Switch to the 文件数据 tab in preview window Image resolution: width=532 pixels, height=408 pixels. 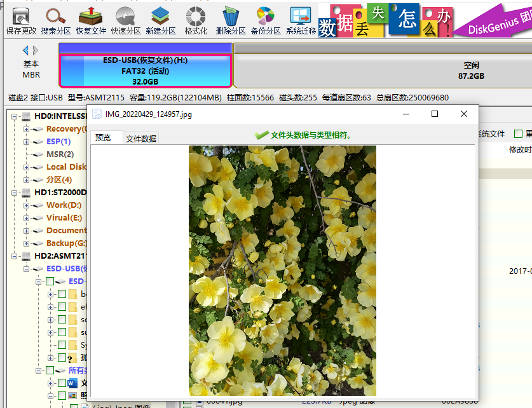(x=140, y=139)
